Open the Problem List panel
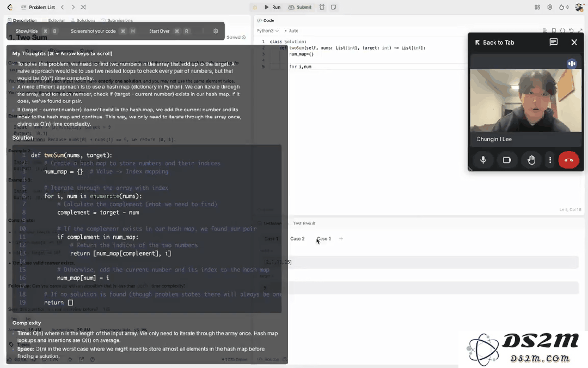Image resolution: width=588 pixels, height=368 pixels. (39, 7)
